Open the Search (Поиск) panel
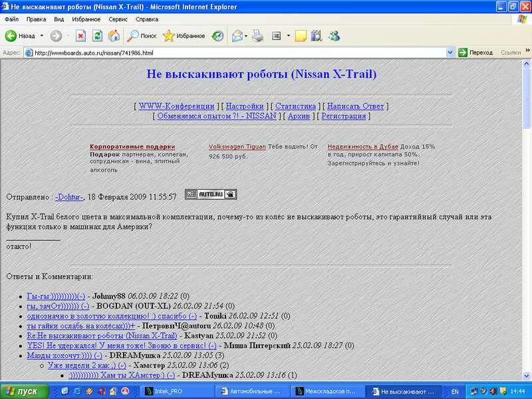 click(142, 36)
